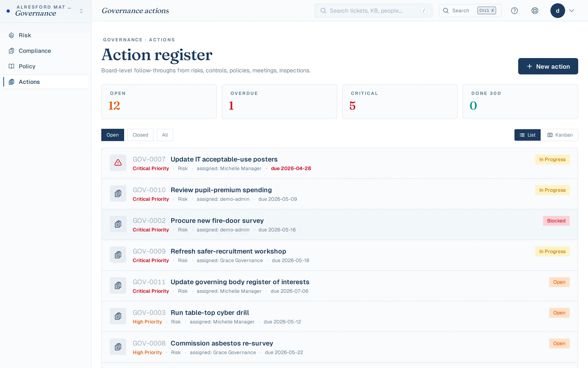The image size is (588, 368).
Task: Click the Open badge on GOV-0008
Action: coord(559,343)
